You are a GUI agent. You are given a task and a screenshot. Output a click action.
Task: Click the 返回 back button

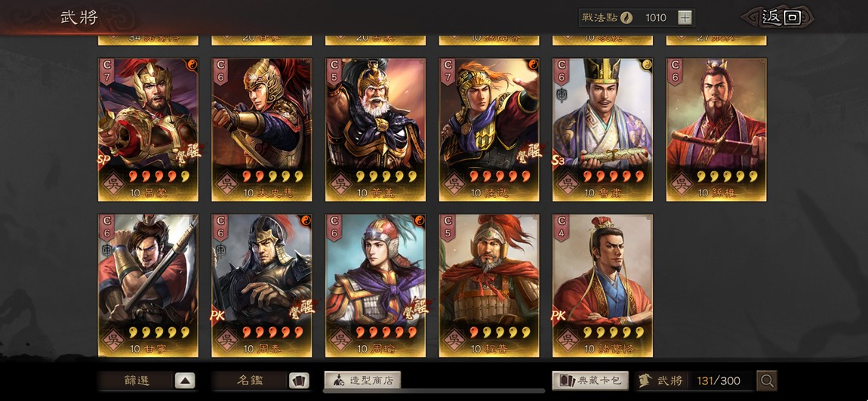[x=781, y=17]
